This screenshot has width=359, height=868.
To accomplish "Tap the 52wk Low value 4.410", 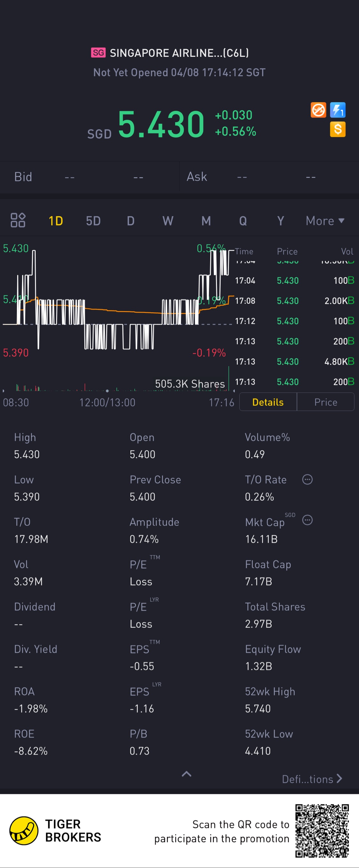I will tap(258, 751).
